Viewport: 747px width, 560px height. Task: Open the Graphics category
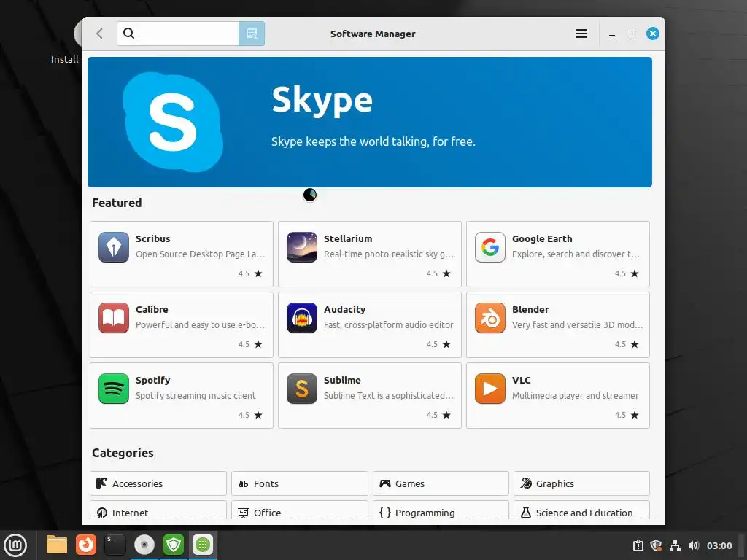[x=581, y=483]
